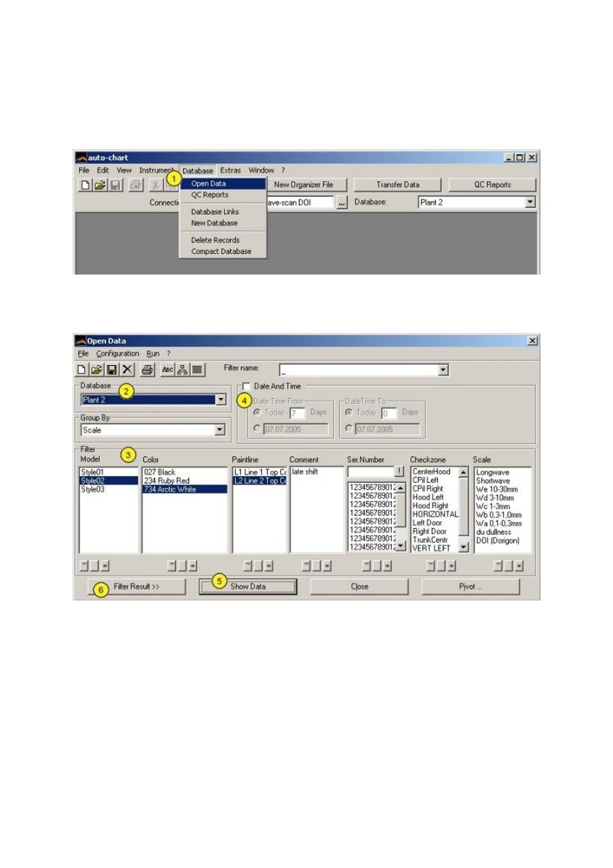Screen dimensions: 613x868
Task: Select L1 Line 1 in Paintline list
Action: tap(260, 472)
